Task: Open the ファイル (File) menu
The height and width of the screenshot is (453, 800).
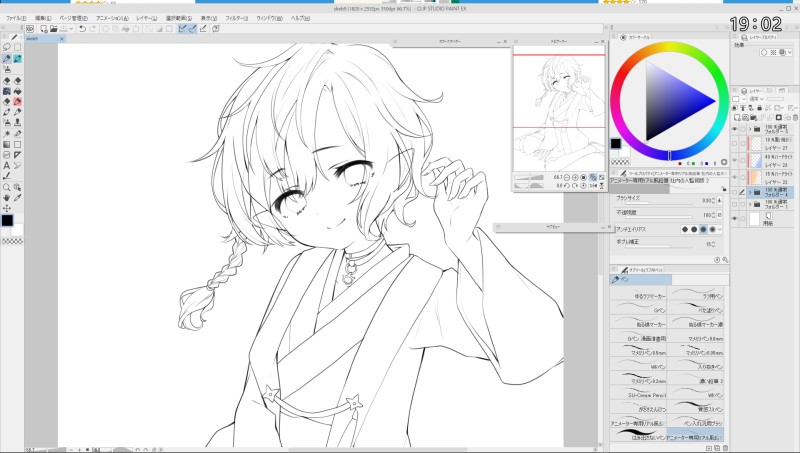Action: click(x=15, y=18)
